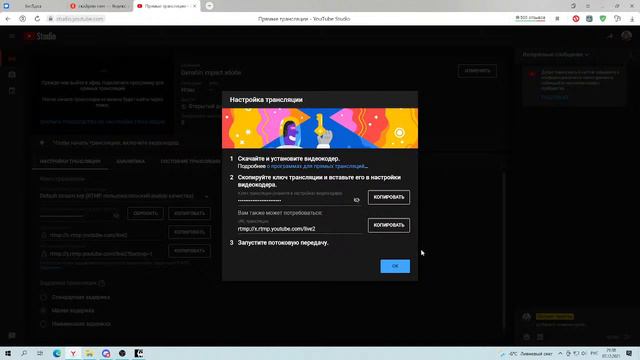Image resolution: width=640 pixels, height=360 pixels.
Task: Open the Windows notification center
Action: pyautogui.click(x=629, y=353)
